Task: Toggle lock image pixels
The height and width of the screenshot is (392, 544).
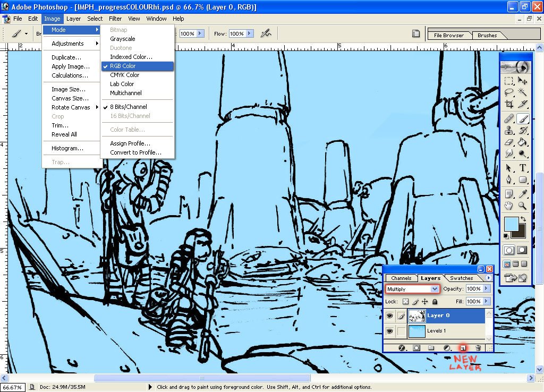Action: point(415,302)
